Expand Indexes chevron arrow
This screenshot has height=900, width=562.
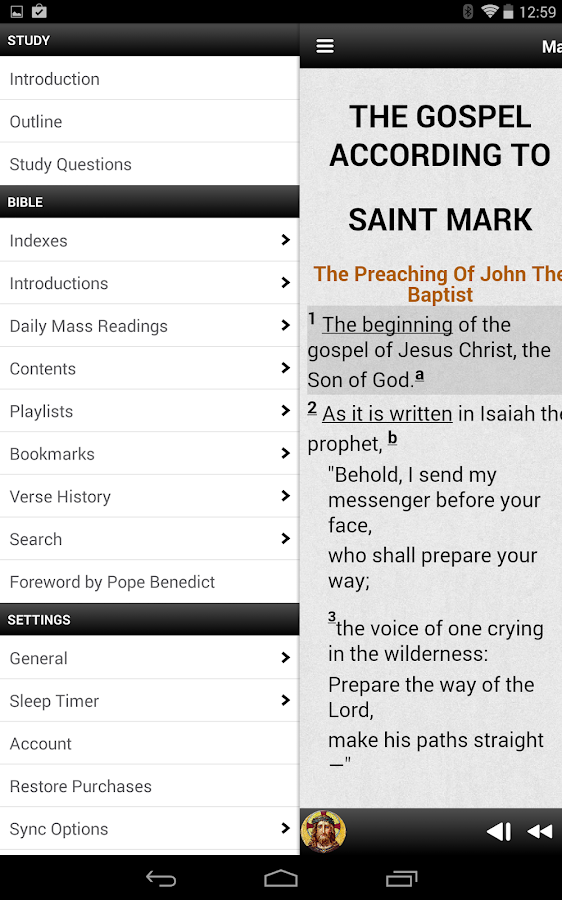tap(285, 240)
